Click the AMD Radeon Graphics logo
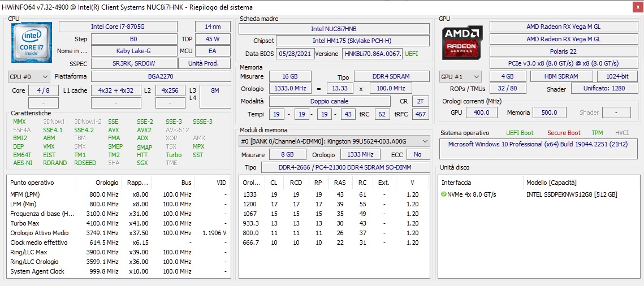The image size is (644, 286). coord(461,42)
